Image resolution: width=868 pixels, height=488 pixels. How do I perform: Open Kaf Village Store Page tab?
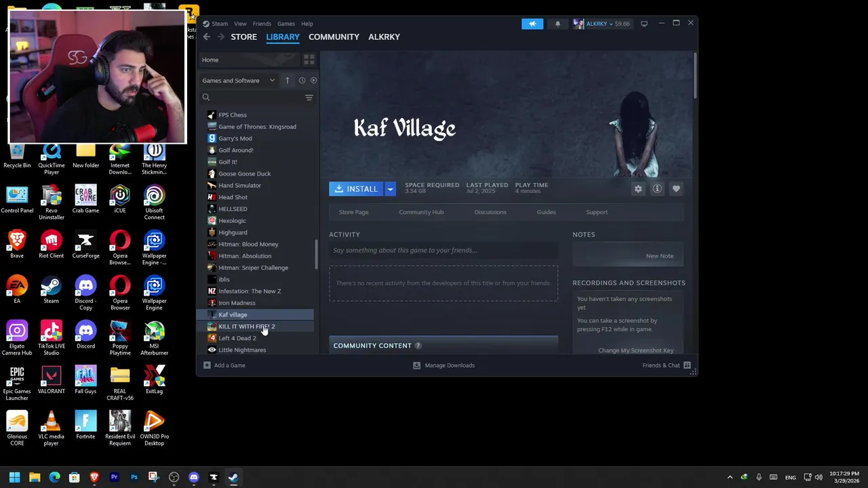[x=353, y=212]
